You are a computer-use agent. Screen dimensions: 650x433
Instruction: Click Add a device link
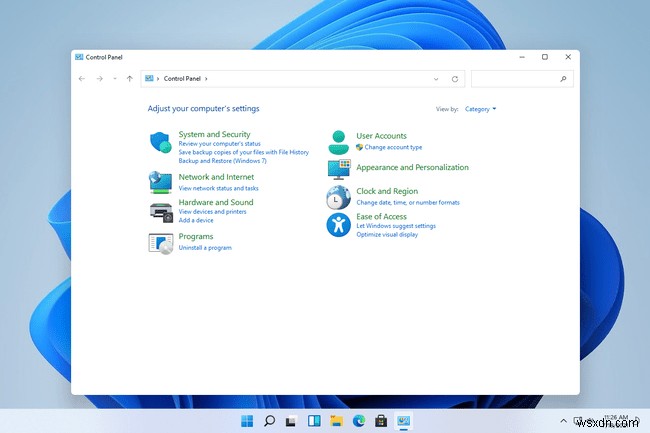[x=196, y=220]
